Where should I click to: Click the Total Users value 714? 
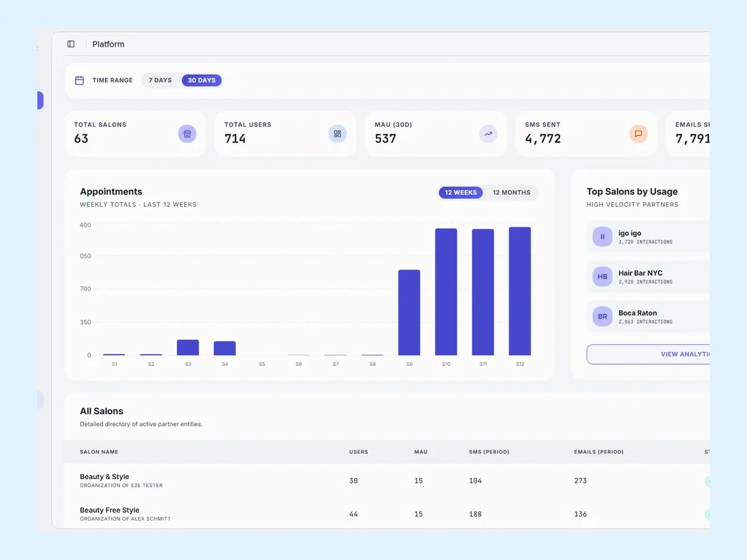coord(235,139)
